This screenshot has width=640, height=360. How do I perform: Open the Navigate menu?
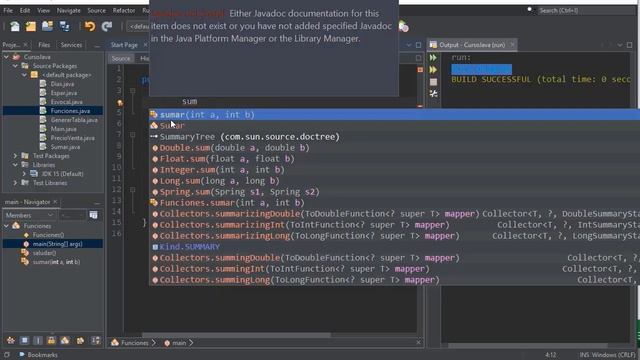click(x=68, y=11)
